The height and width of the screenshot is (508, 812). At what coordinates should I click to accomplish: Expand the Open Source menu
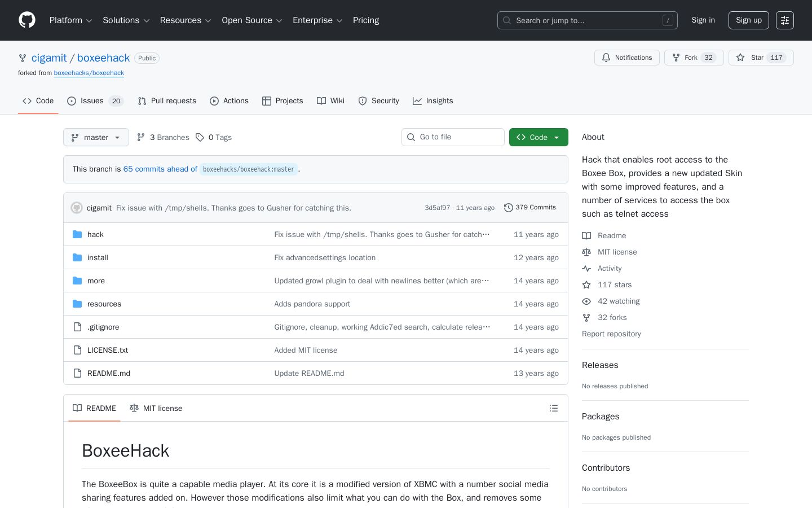click(253, 20)
